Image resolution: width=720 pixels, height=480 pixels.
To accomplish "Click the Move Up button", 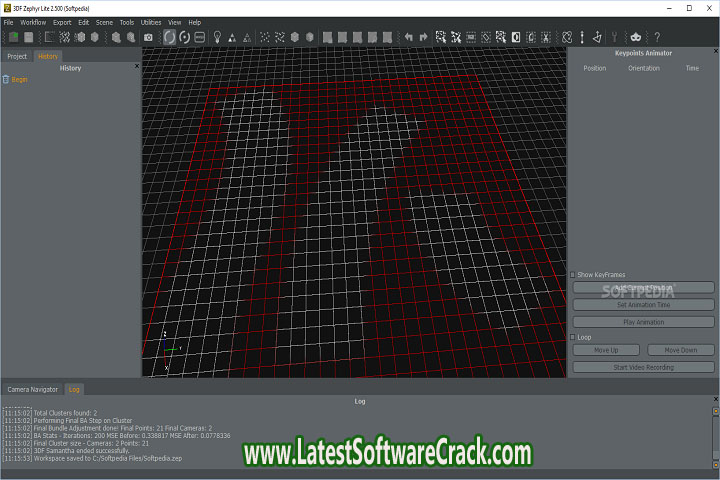I will pos(606,350).
